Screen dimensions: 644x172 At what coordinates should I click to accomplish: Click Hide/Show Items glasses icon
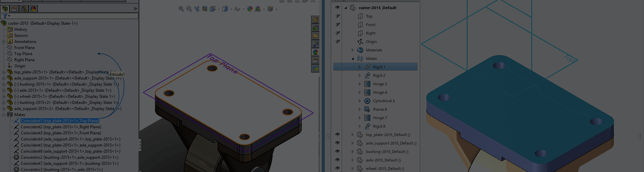point(237,9)
